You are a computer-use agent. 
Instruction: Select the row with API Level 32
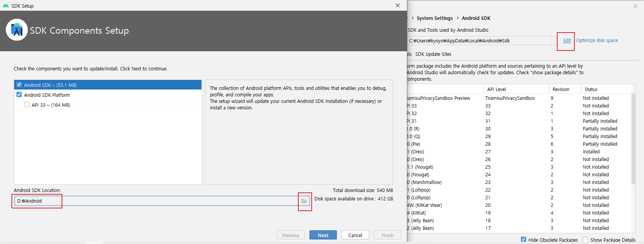(x=519, y=114)
